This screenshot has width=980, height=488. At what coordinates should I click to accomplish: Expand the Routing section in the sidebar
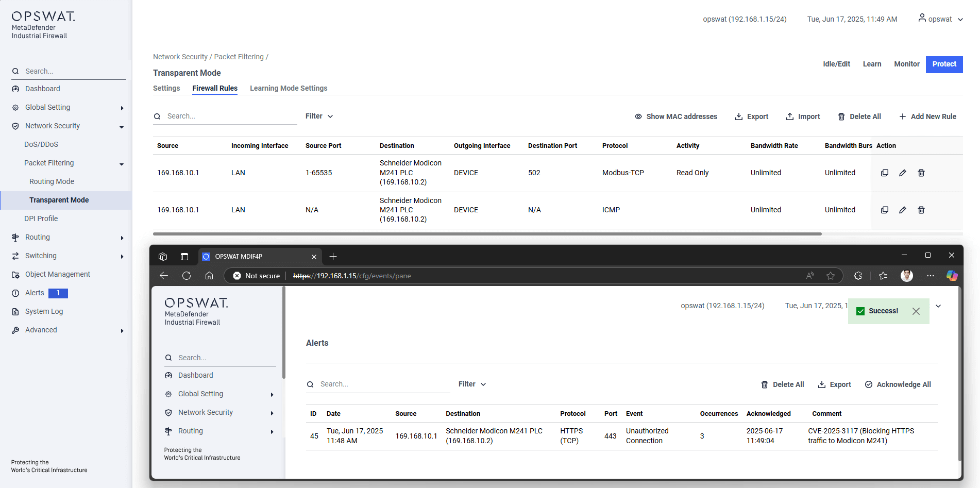tap(38, 237)
